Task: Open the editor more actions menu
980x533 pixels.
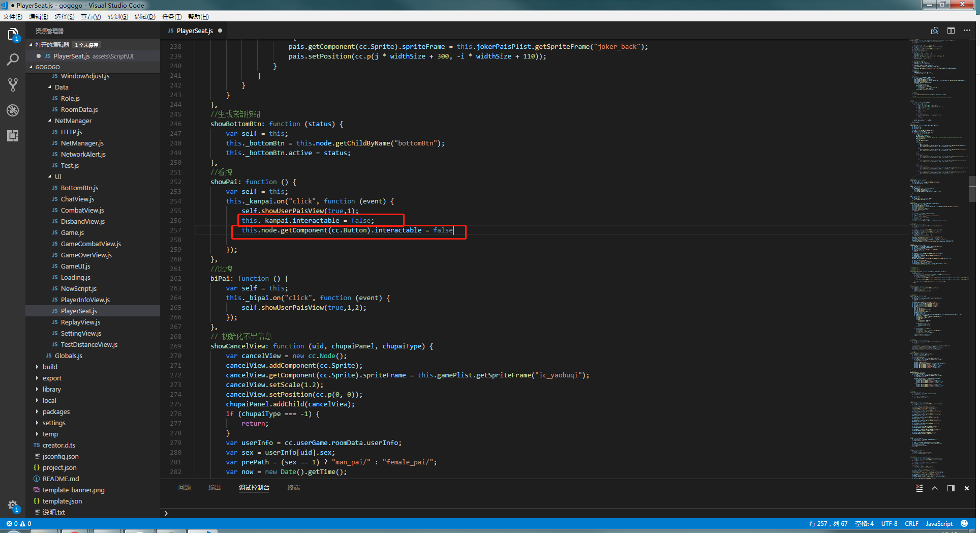Action: (x=967, y=31)
